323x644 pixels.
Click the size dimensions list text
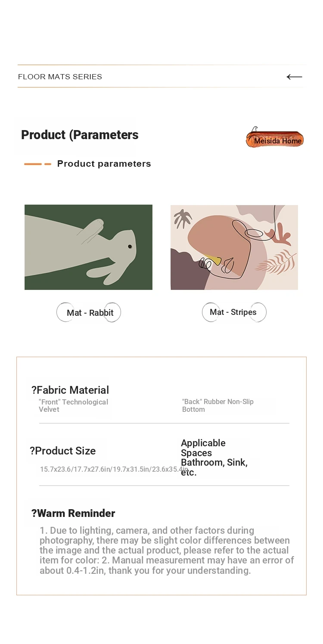click(x=114, y=469)
